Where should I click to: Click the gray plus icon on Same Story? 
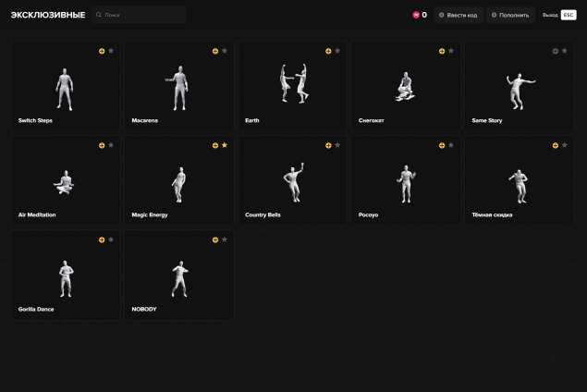(555, 51)
